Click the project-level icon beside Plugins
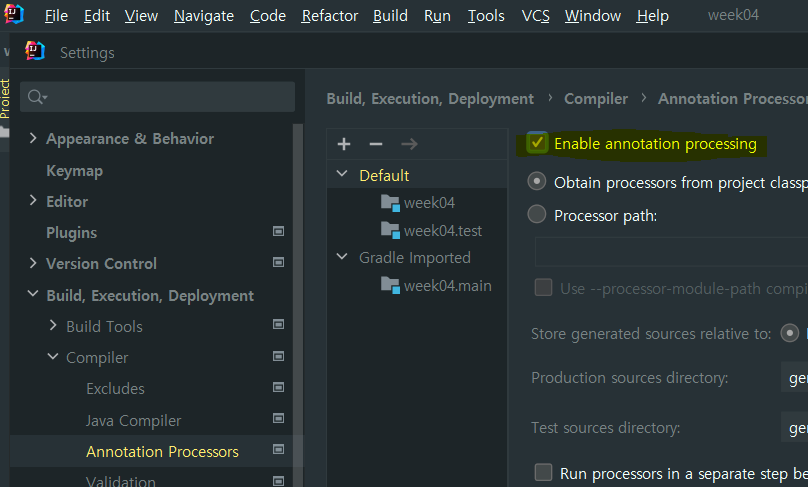The height and width of the screenshot is (487, 808). tap(279, 232)
